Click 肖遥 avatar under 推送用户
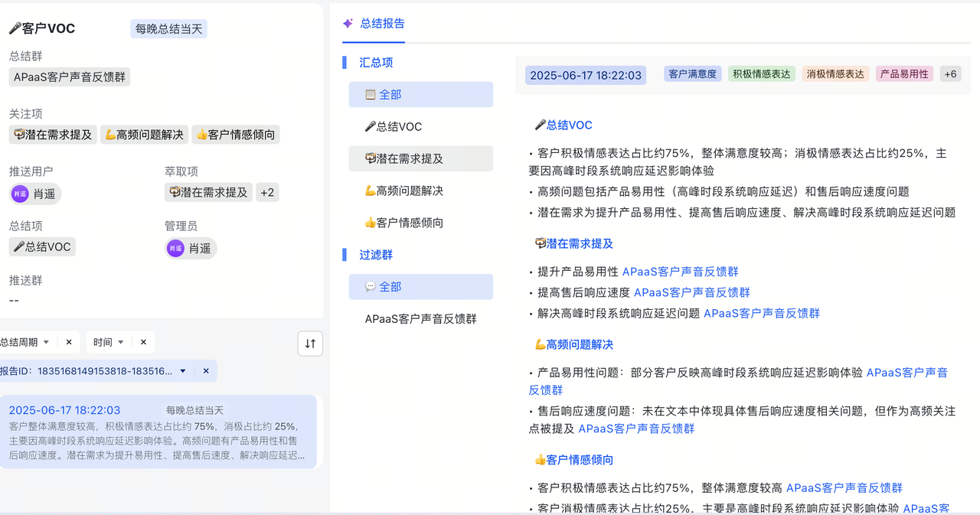The width and height of the screenshot is (980, 515). tap(20, 194)
